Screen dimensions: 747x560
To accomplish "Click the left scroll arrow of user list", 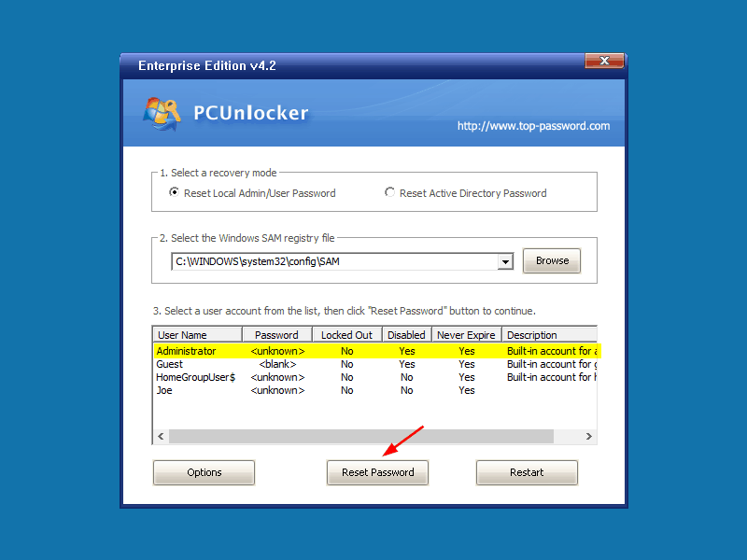I will [x=161, y=436].
